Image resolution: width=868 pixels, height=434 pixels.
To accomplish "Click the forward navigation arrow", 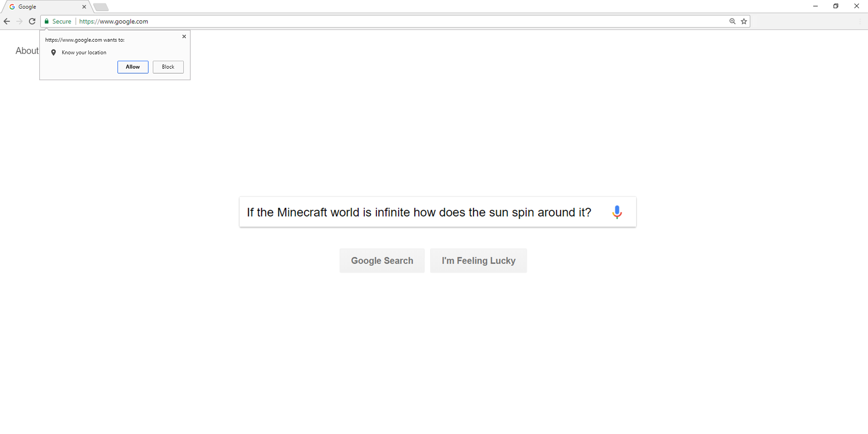I will click(x=19, y=21).
